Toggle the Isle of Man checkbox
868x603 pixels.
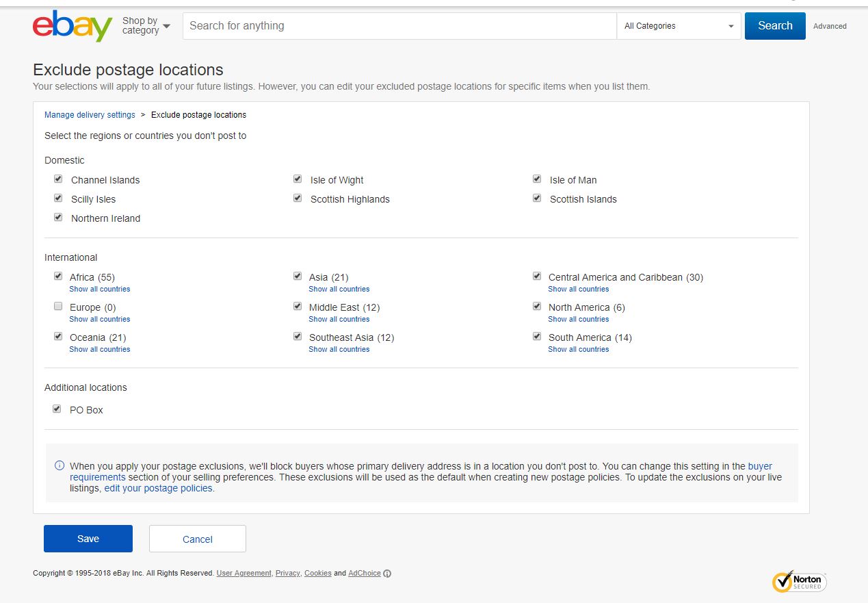tap(537, 179)
